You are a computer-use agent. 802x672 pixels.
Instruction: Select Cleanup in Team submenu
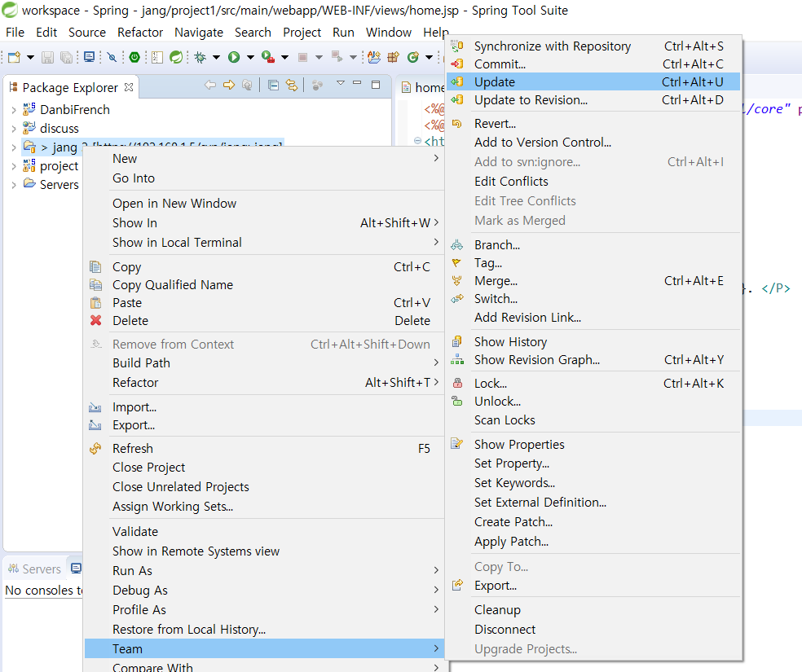[x=593, y=609]
